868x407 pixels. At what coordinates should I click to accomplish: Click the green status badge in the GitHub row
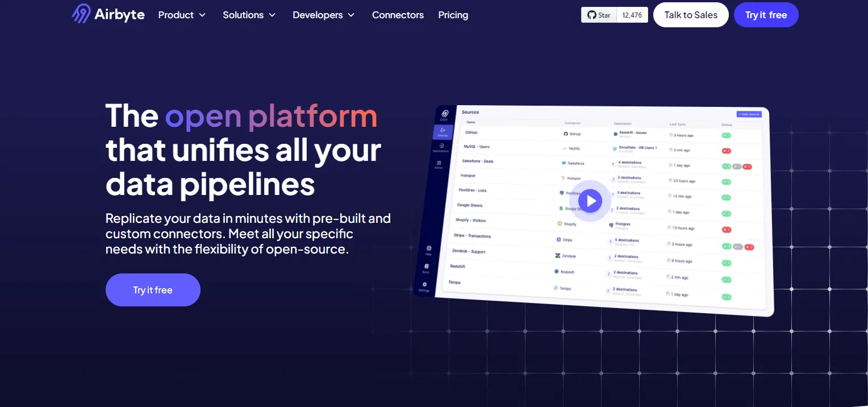coord(726,135)
